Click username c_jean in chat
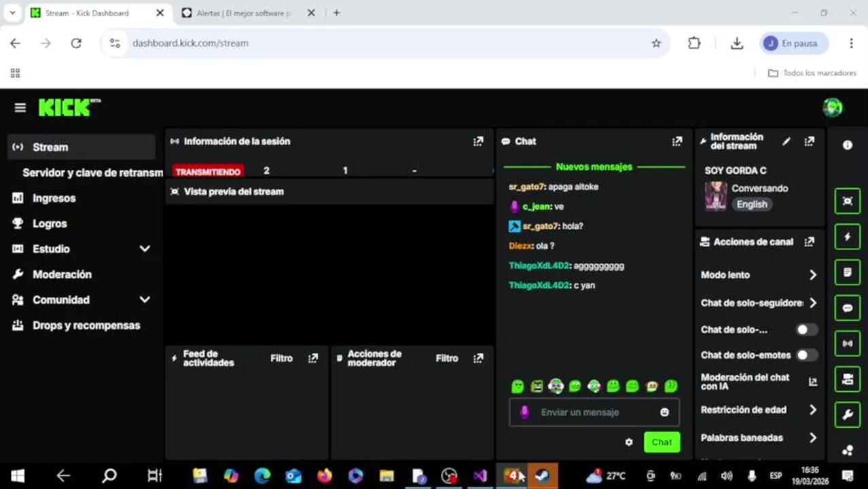868x489 pixels. pos(537,206)
